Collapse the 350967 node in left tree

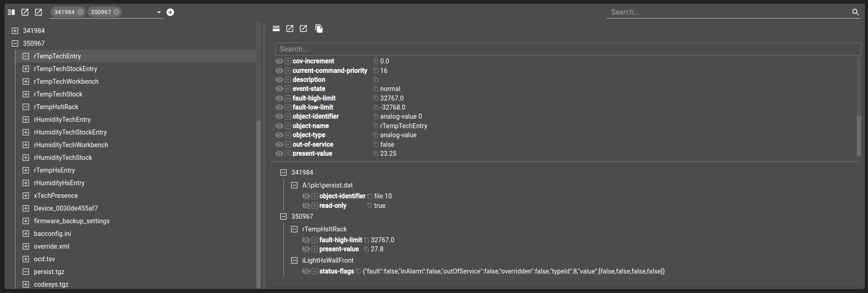point(15,43)
